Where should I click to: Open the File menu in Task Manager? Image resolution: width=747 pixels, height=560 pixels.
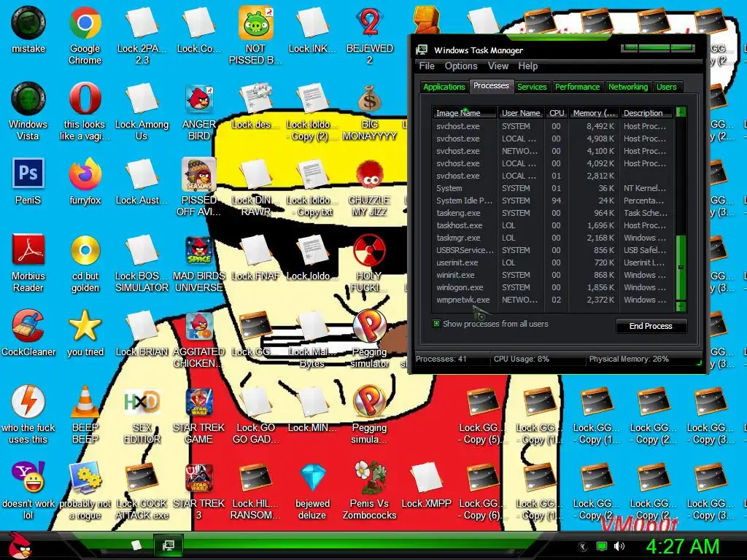[427, 66]
